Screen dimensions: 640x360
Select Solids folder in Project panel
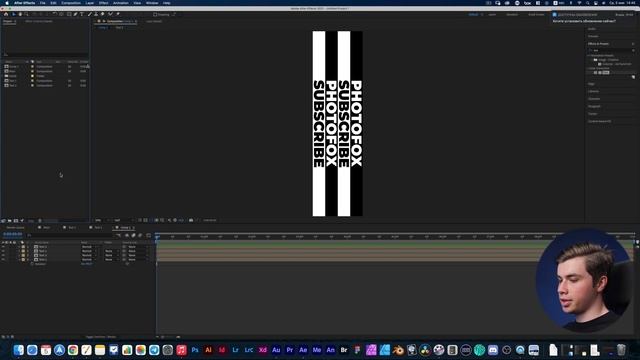14,76
